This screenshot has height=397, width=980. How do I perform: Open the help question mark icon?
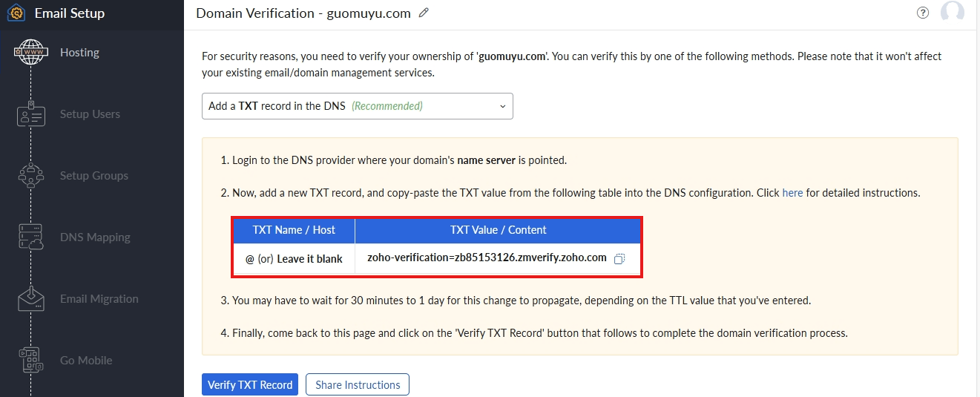[923, 13]
